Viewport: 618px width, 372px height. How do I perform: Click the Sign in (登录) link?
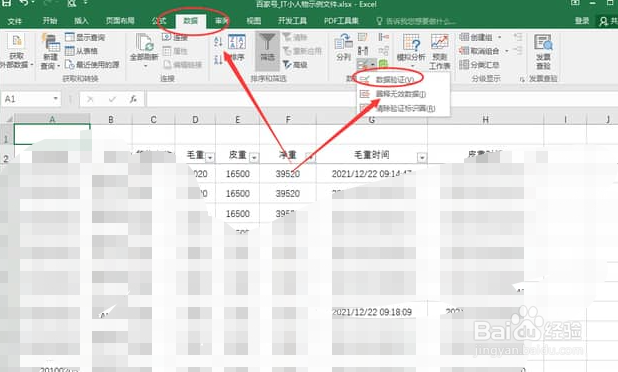click(x=582, y=20)
